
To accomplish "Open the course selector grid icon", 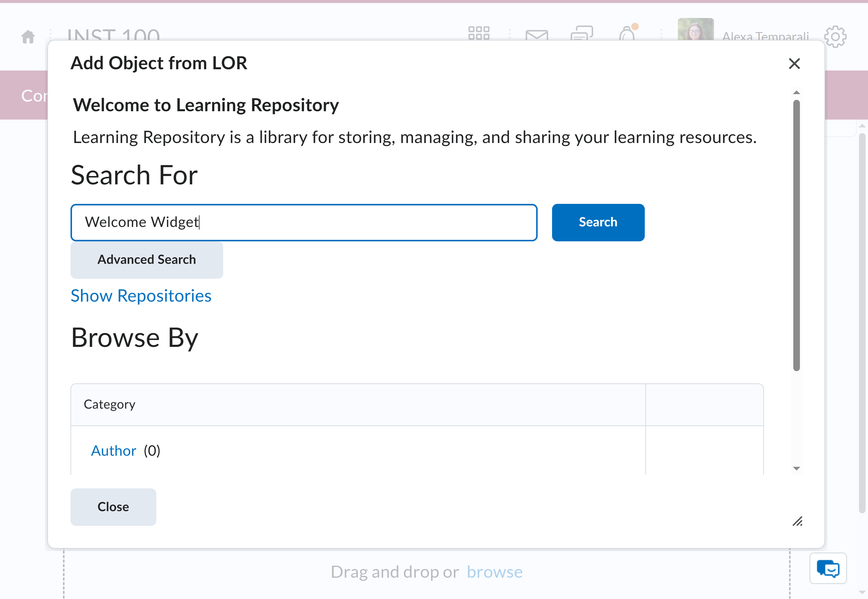I will (x=479, y=33).
